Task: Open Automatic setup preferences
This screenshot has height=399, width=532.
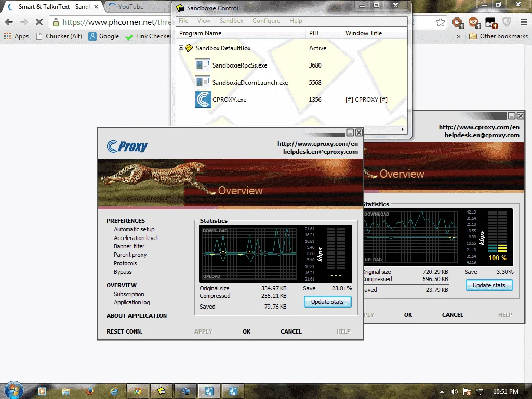Action: (x=134, y=229)
